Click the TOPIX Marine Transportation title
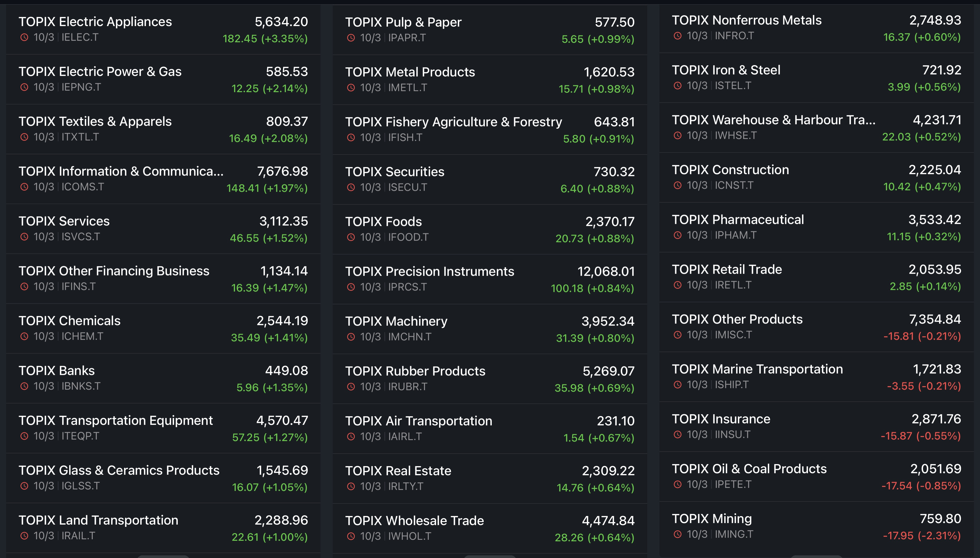980x558 pixels. (x=757, y=369)
